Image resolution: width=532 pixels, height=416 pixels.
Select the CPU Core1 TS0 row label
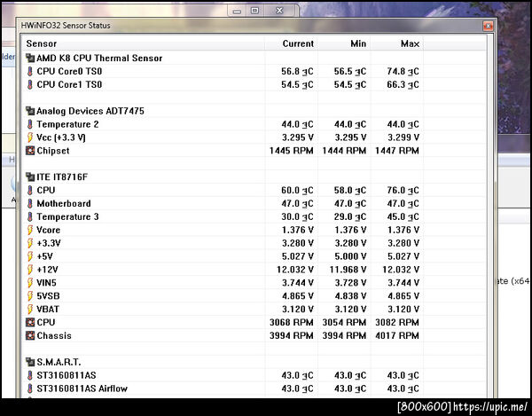point(69,84)
